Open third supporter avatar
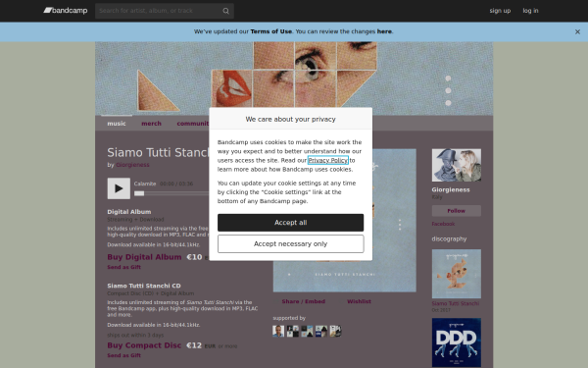588x368 pixels. [307, 332]
